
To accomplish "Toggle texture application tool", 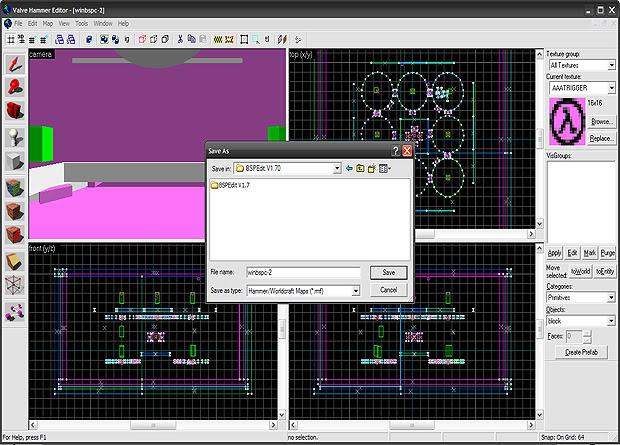I will coord(15,188).
